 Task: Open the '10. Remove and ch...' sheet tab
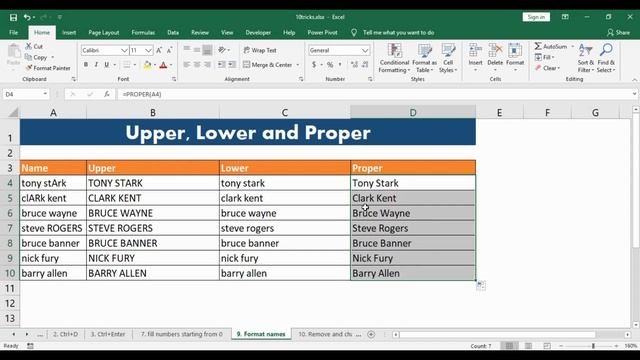click(329, 334)
